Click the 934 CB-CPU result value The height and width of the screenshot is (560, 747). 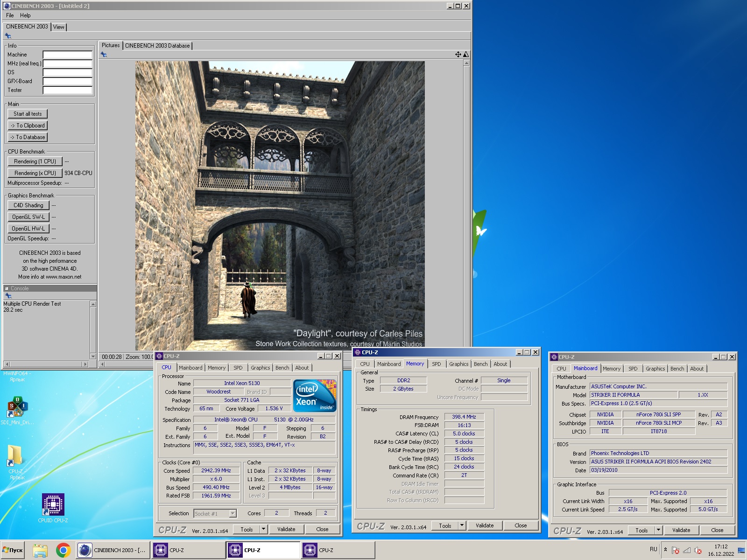click(78, 173)
